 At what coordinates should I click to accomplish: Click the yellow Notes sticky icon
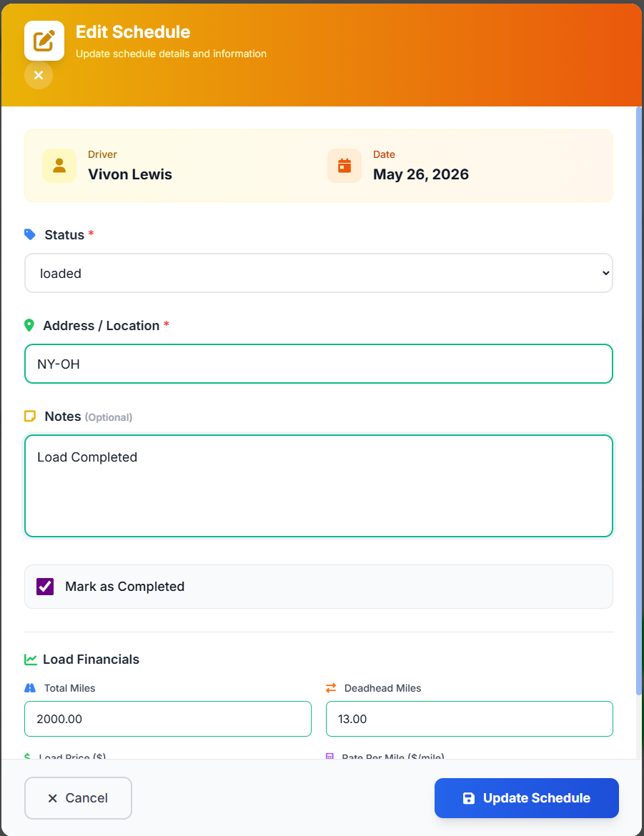[30, 417]
